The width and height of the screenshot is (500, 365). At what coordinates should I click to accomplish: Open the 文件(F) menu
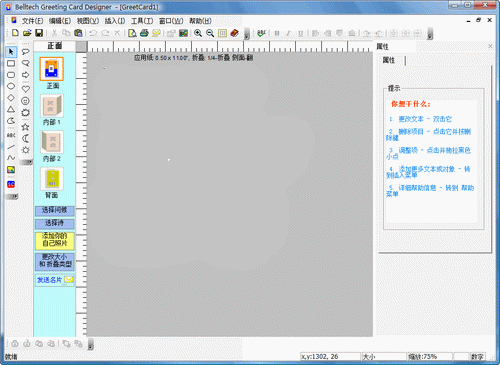coord(33,21)
